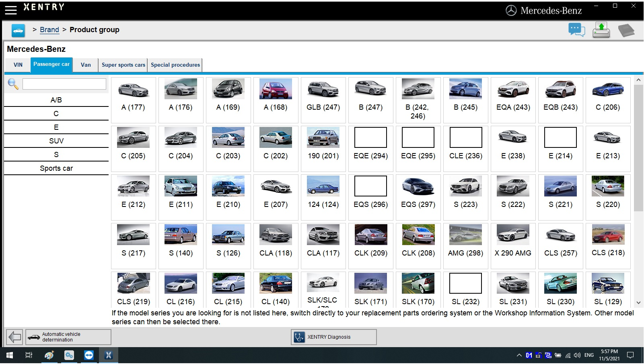Open the Van tab

tap(86, 65)
